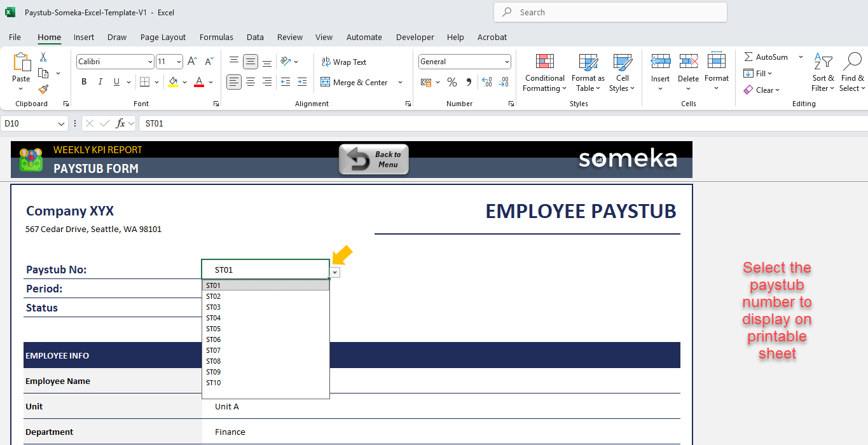Switch to the Formulas tab

tap(216, 37)
